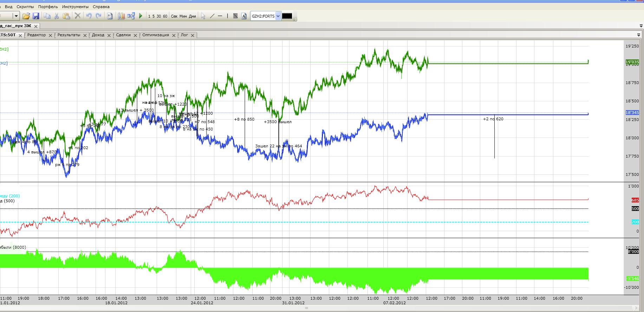Click the blue 18'345 price label
The image size is (644, 312).
click(632, 113)
